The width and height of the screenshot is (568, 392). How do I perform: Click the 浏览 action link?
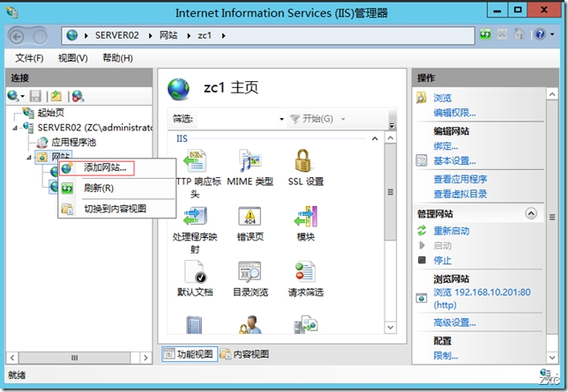coord(442,98)
